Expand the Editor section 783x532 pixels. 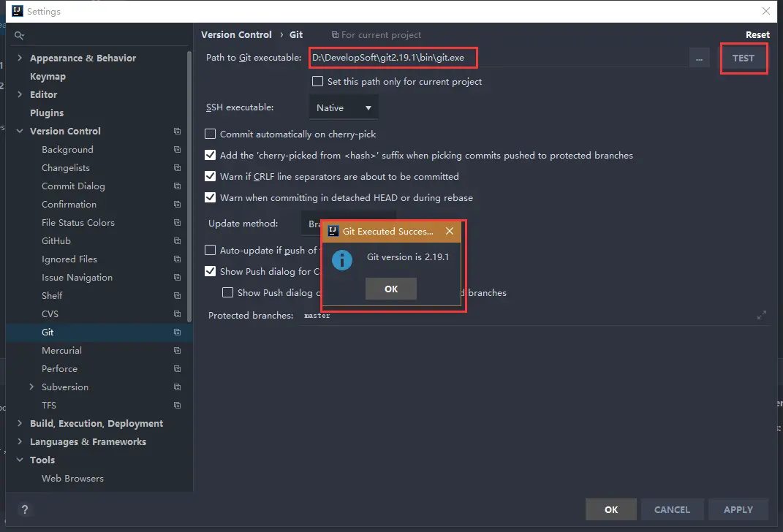[x=20, y=94]
